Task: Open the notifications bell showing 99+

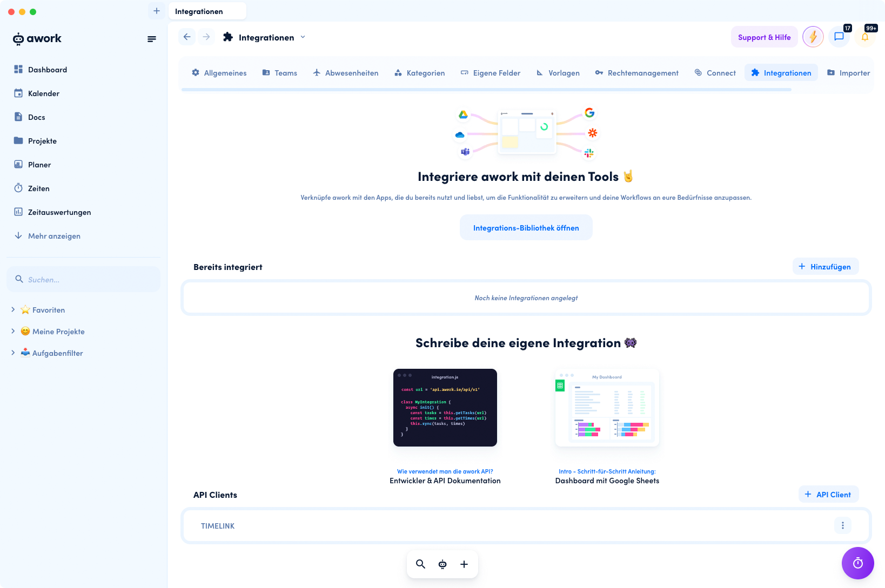Action: tap(865, 37)
